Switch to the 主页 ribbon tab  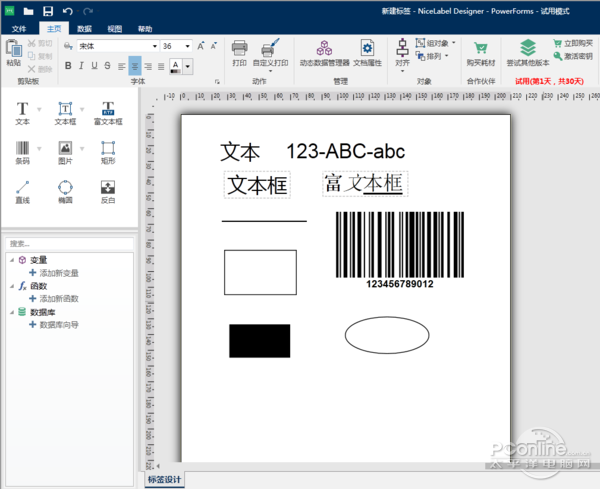(x=54, y=29)
